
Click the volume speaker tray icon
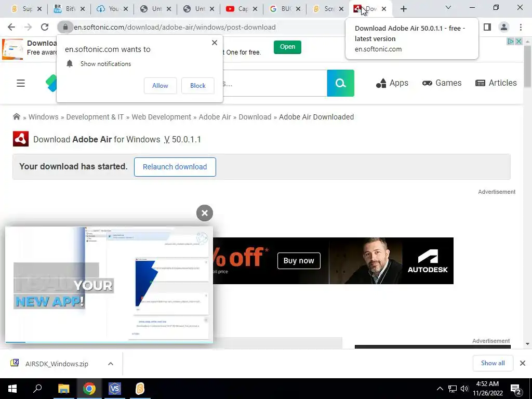pyautogui.click(x=464, y=389)
